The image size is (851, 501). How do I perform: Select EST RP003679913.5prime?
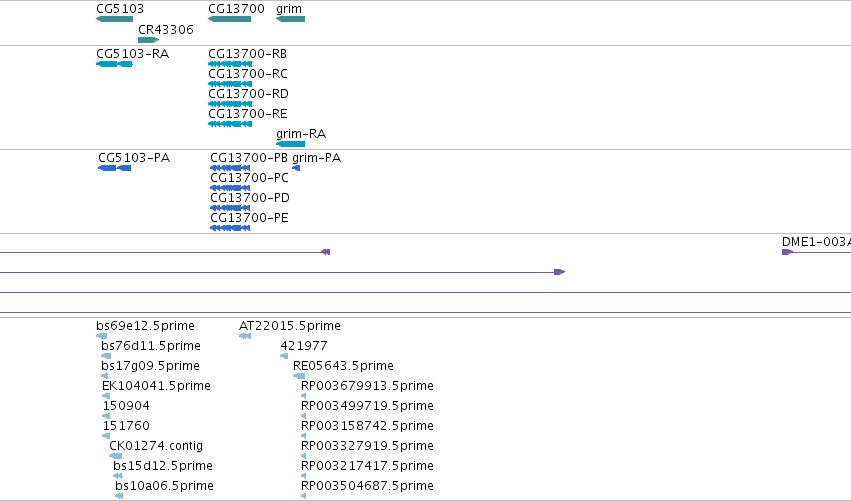[367, 386]
